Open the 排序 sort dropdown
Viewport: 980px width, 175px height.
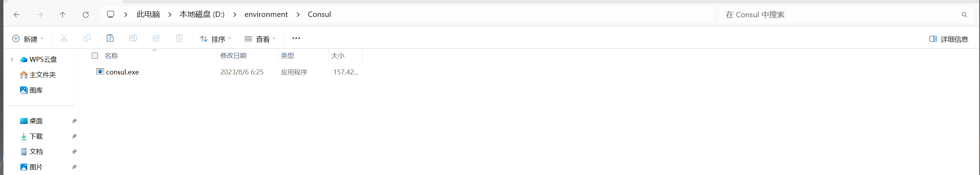point(216,39)
